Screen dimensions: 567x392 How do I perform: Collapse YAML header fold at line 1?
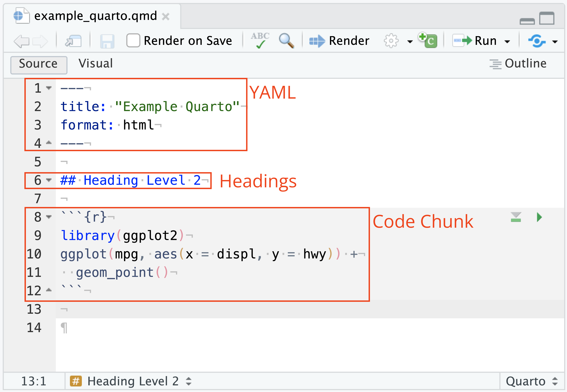[49, 88]
